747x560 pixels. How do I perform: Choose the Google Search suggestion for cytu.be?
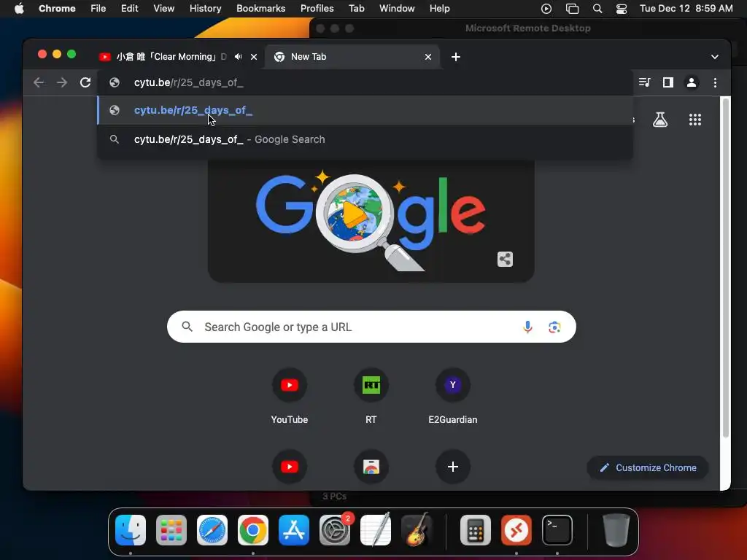pos(365,139)
